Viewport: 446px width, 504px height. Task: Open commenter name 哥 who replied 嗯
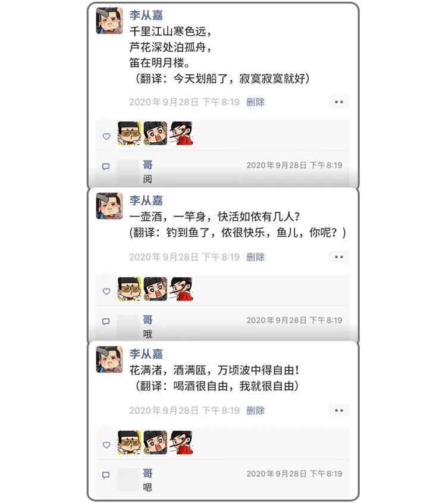pos(148,473)
